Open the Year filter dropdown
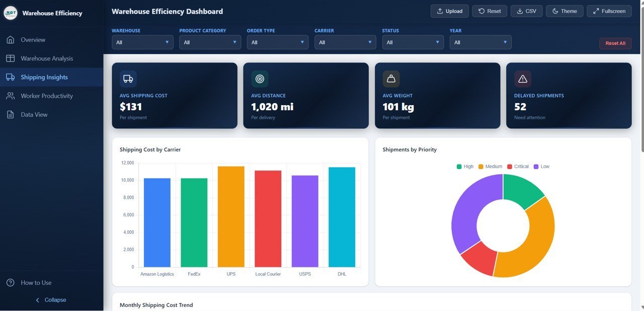 click(x=480, y=42)
